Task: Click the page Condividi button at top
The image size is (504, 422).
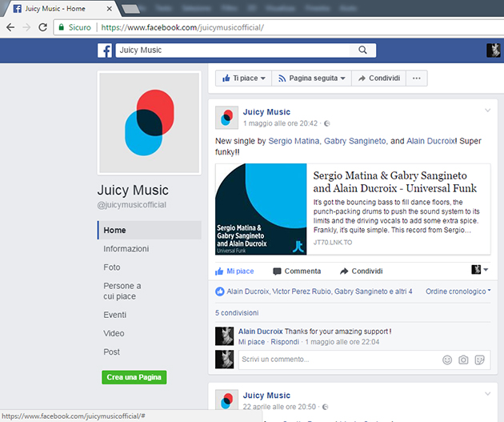Action: pos(379,78)
